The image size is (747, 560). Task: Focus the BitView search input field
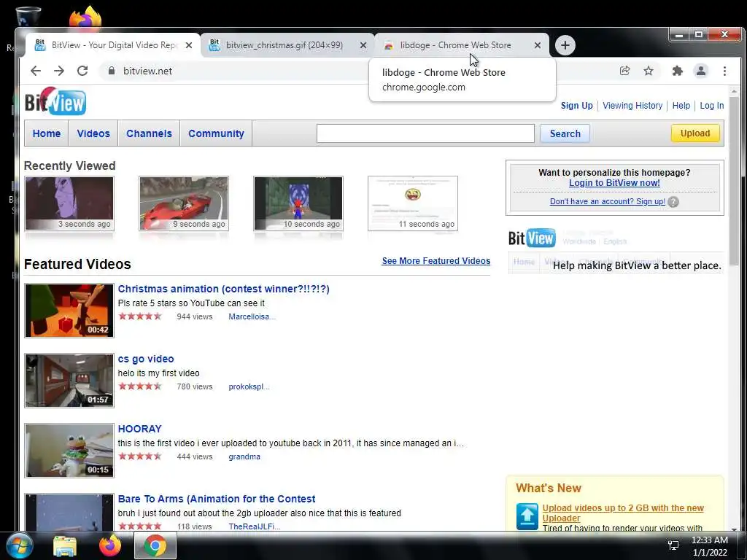425,133
